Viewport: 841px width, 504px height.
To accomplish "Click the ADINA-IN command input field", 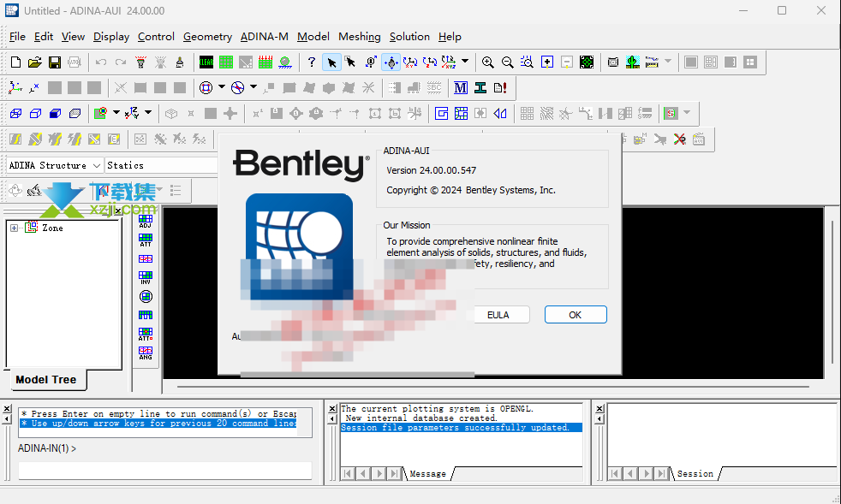I will (x=165, y=471).
